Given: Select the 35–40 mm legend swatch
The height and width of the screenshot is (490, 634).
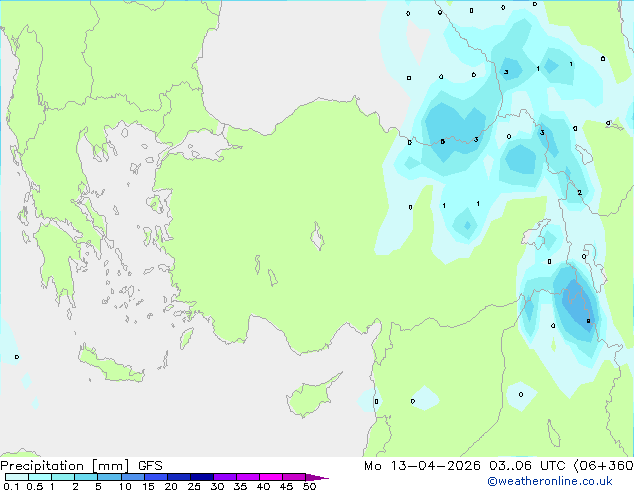Looking at the screenshot, I should (248, 477).
